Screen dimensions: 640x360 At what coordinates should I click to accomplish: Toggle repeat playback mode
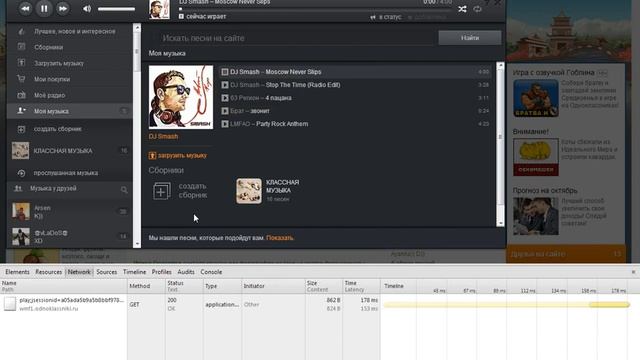coord(477,9)
